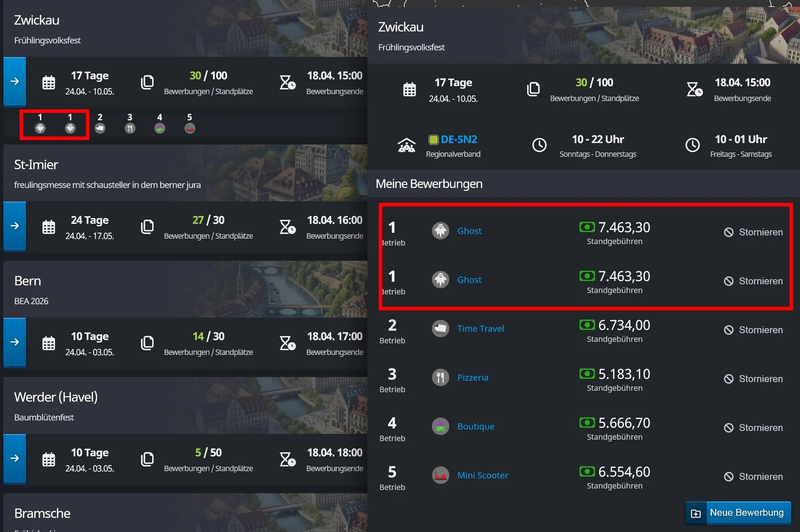Open the Zwickau event arrow button
This screenshot has height=532, width=800.
(x=15, y=82)
